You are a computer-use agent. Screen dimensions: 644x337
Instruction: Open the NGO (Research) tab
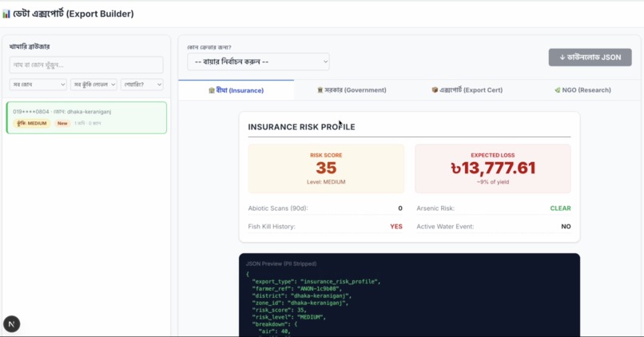582,90
